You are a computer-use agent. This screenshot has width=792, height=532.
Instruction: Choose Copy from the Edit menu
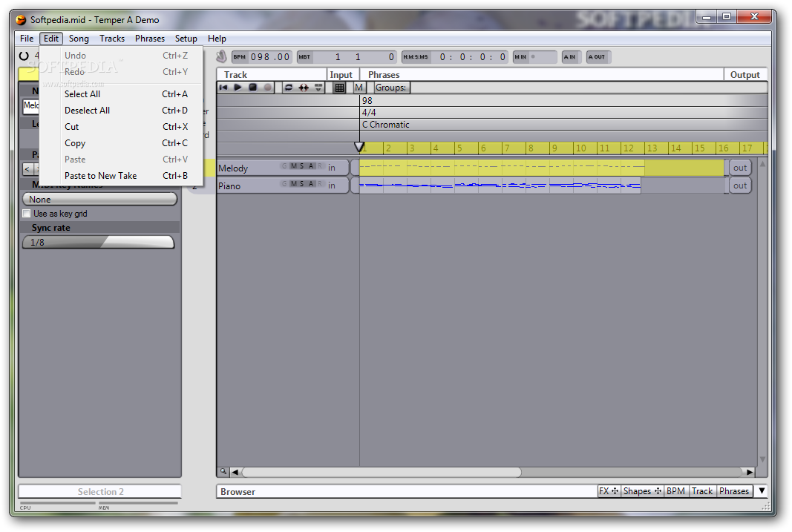coord(121,143)
